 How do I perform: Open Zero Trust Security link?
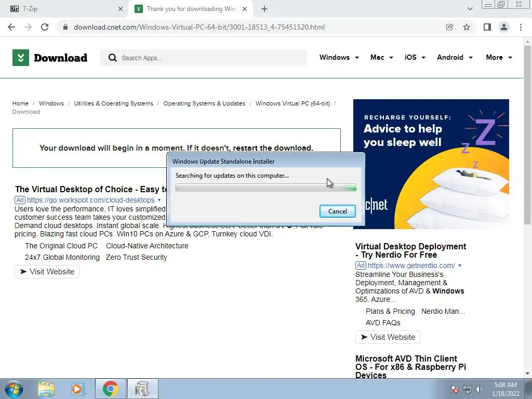(137, 258)
